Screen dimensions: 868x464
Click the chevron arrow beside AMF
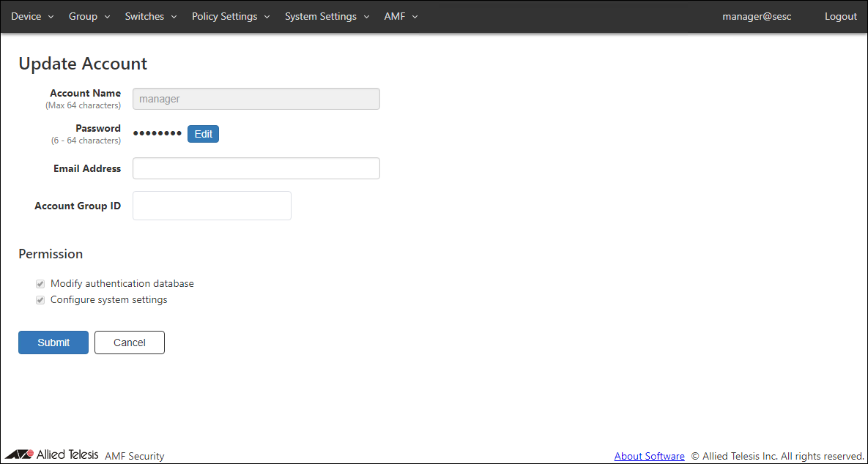(x=415, y=17)
